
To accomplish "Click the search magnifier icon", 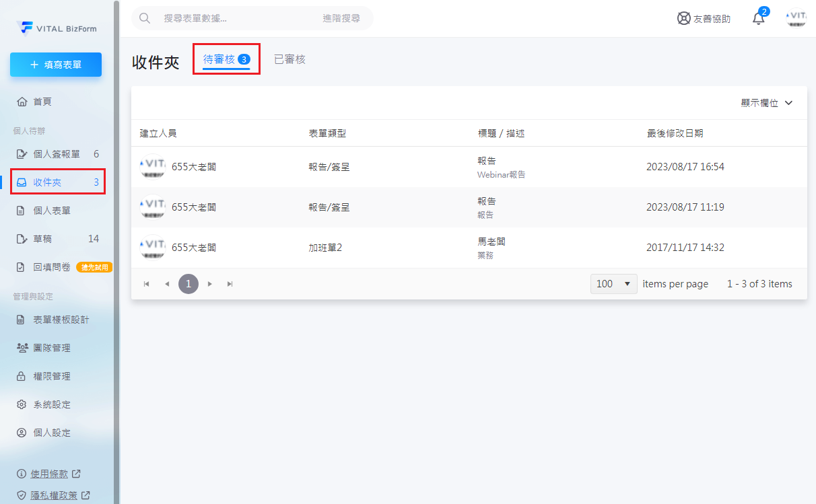I will coord(144,18).
